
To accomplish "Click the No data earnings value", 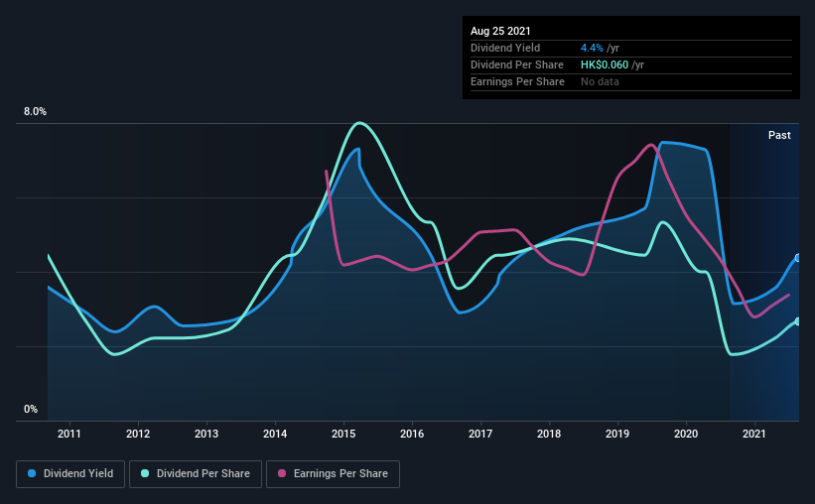I will point(600,81).
